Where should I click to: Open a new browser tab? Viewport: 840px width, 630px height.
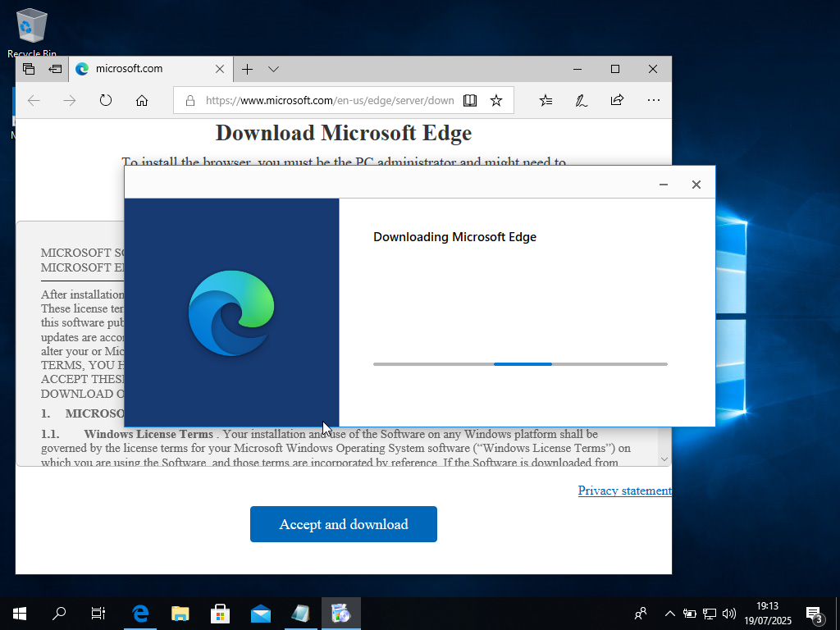(247, 69)
